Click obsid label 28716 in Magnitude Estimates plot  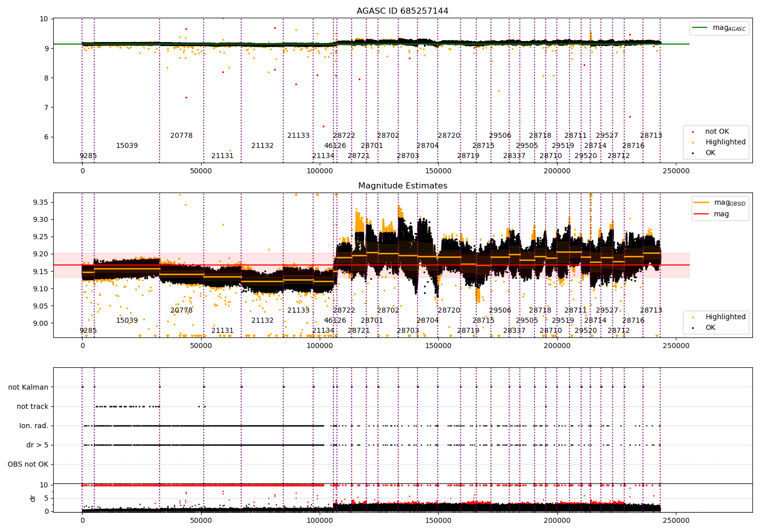pos(633,320)
